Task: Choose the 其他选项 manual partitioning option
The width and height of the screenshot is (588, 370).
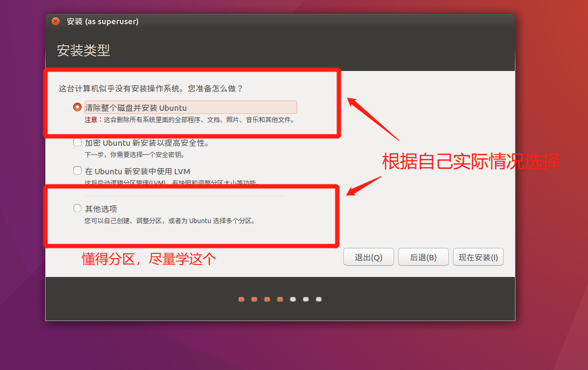Action: coord(77,208)
